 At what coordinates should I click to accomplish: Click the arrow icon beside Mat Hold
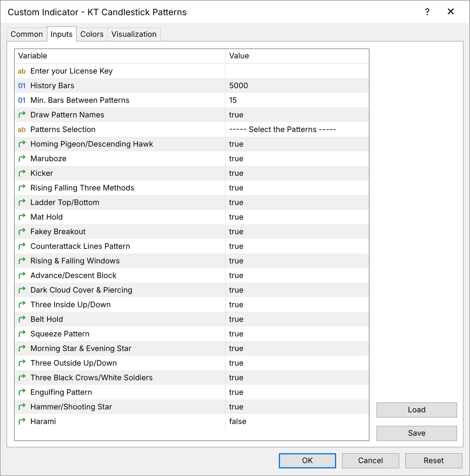22,217
